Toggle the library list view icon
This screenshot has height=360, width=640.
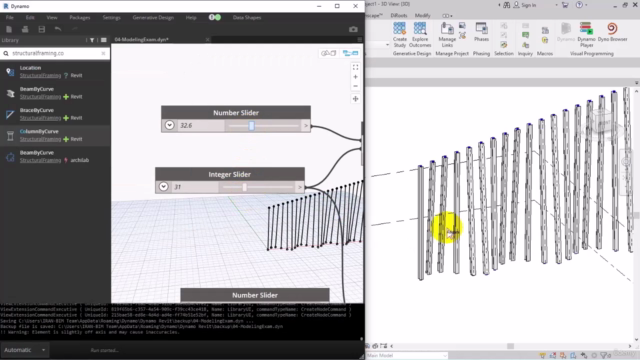[104, 40]
